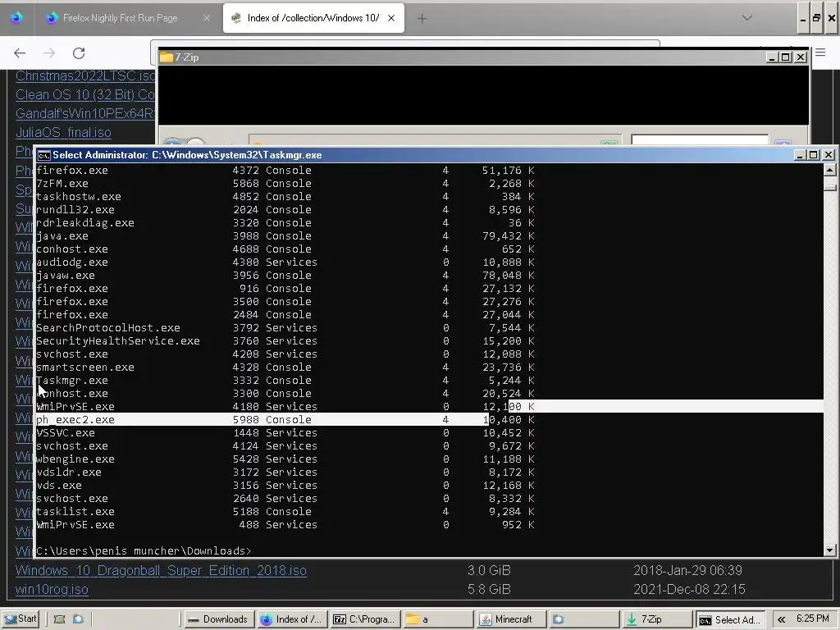This screenshot has width=840, height=630.
Task: Open the folder 'a' taskbar item
Action: (x=438, y=619)
